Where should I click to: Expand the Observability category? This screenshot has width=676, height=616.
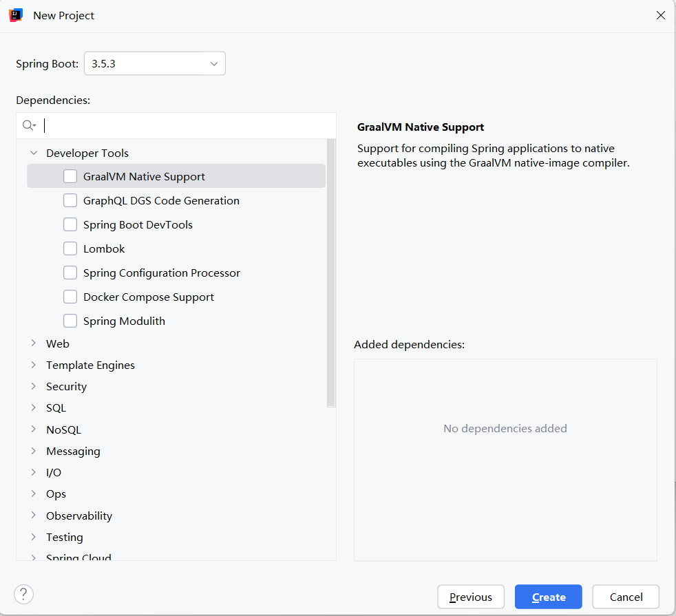(x=34, y=515)
